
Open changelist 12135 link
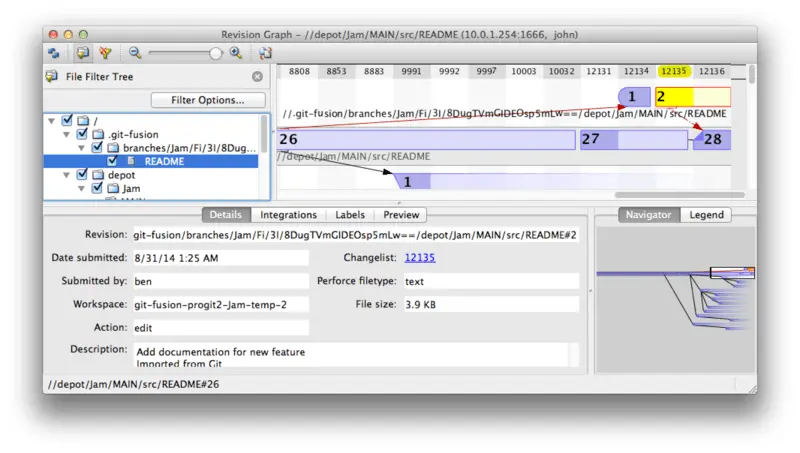tap(420, 258)
